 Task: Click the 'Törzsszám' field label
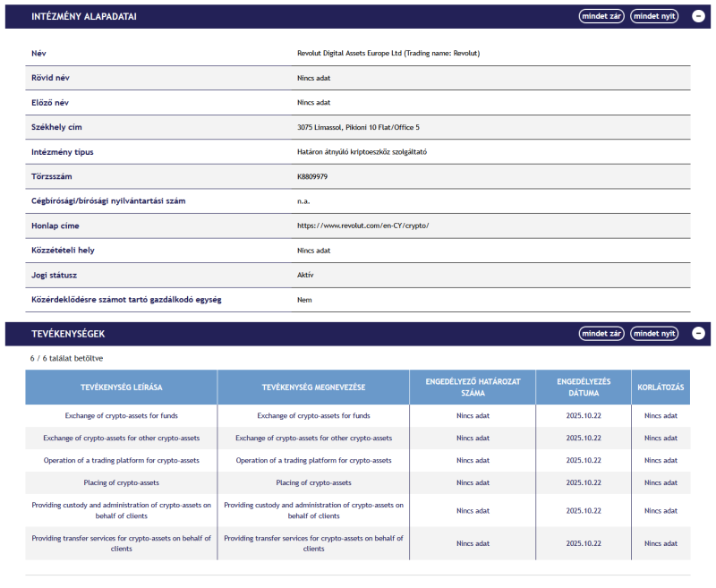pyautogui.click(x=52, y=176)
